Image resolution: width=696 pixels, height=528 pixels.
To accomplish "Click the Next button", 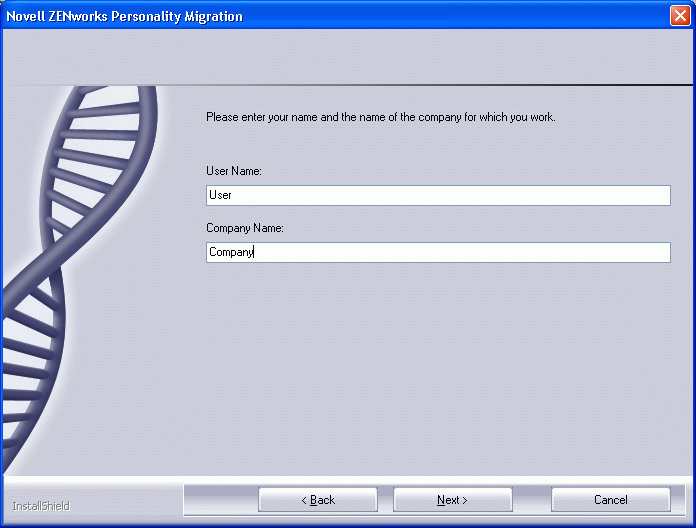I will click(452, 500).
